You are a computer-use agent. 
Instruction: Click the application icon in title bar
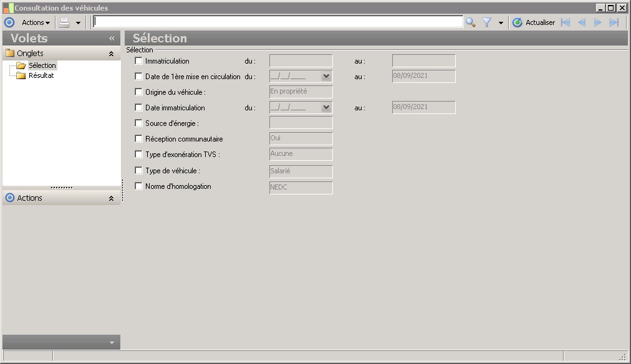click(8, 7)
